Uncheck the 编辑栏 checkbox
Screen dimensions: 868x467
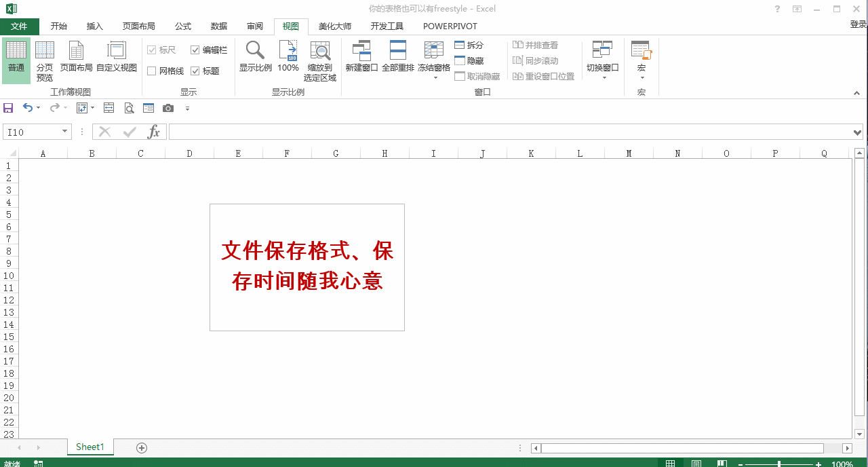[195, 50]
